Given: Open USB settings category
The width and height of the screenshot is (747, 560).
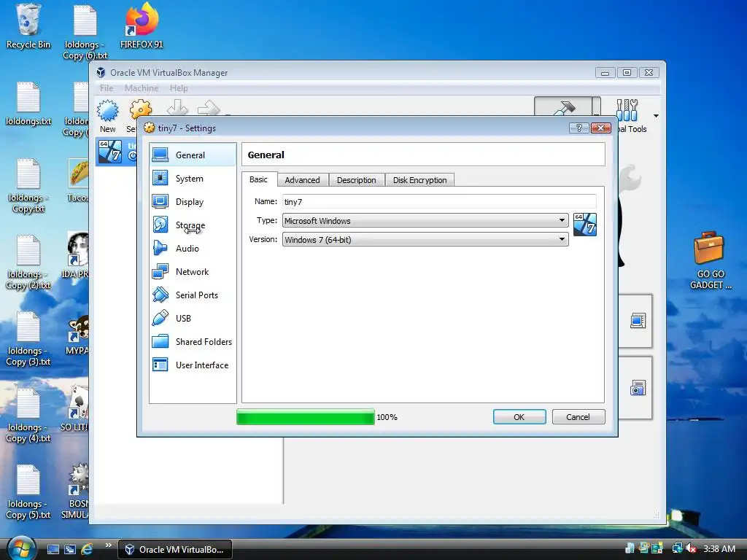Looking at the screenshot, I should coord(193,318).
